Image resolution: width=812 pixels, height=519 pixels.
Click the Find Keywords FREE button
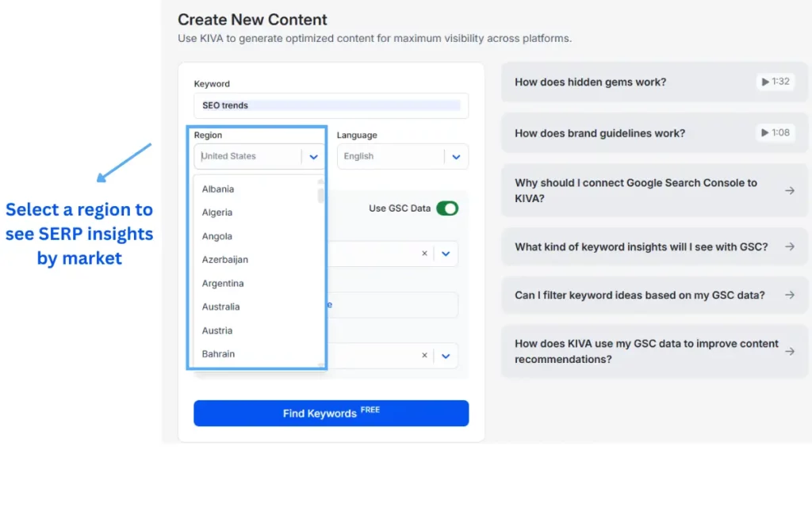[x=331, y=413]
